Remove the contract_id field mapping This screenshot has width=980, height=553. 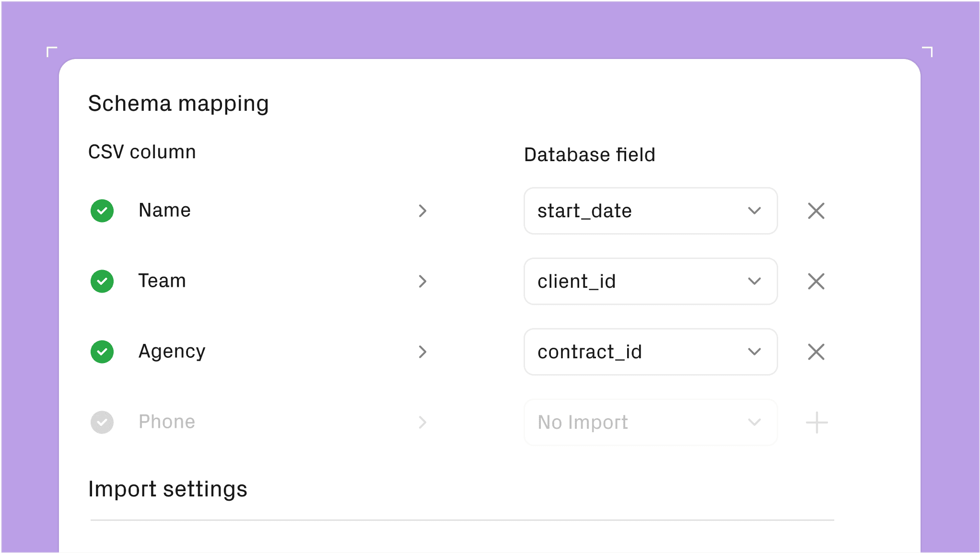816,352
